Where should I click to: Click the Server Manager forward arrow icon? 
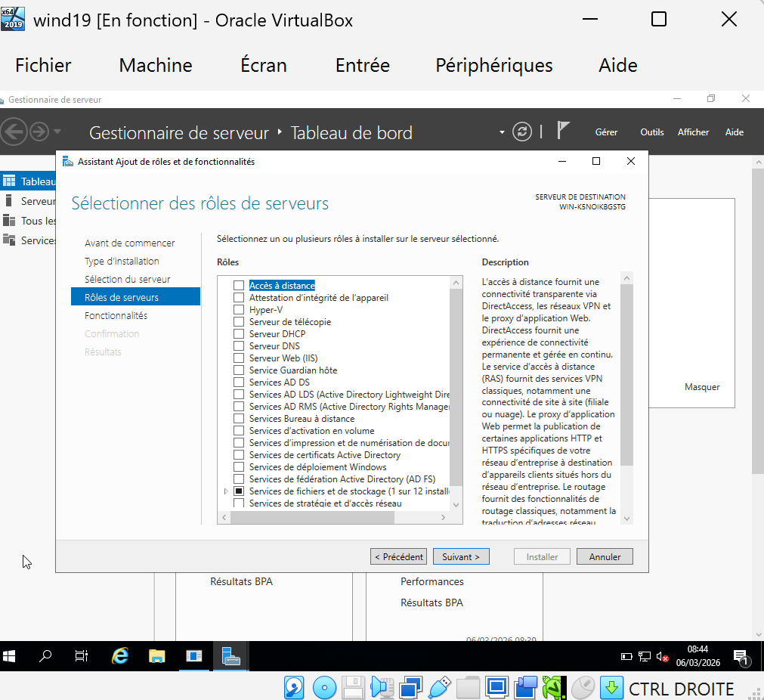click(39, 132)
